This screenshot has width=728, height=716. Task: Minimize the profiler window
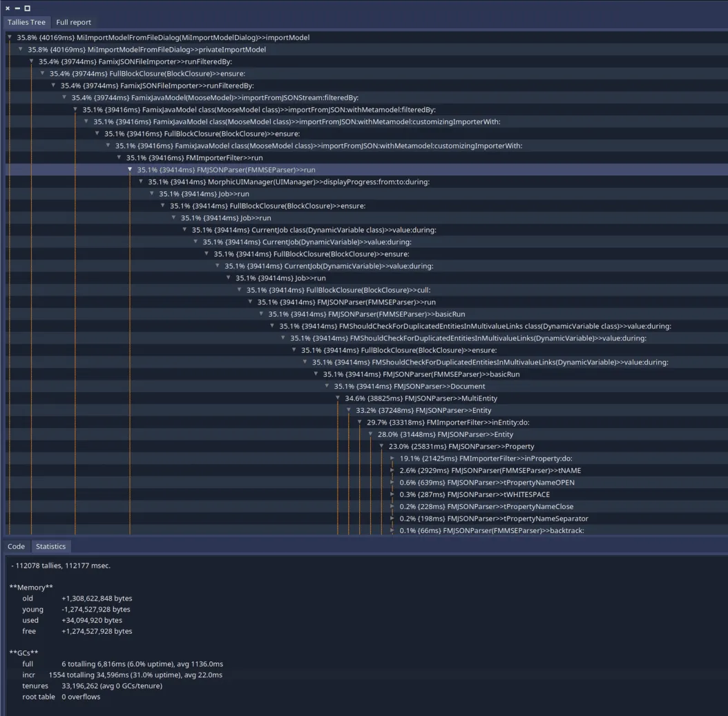(x=18, y=8)
